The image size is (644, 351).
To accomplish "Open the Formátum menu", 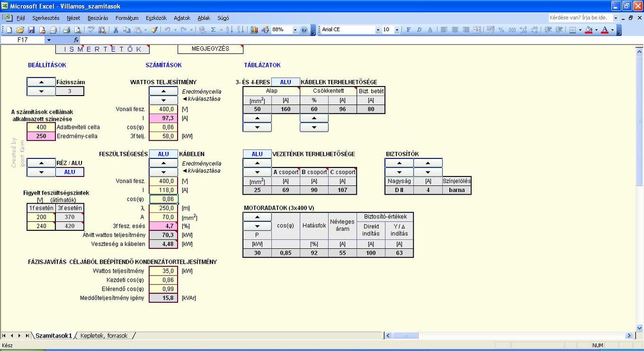I will pyautogui.click(x=127, y=18).
